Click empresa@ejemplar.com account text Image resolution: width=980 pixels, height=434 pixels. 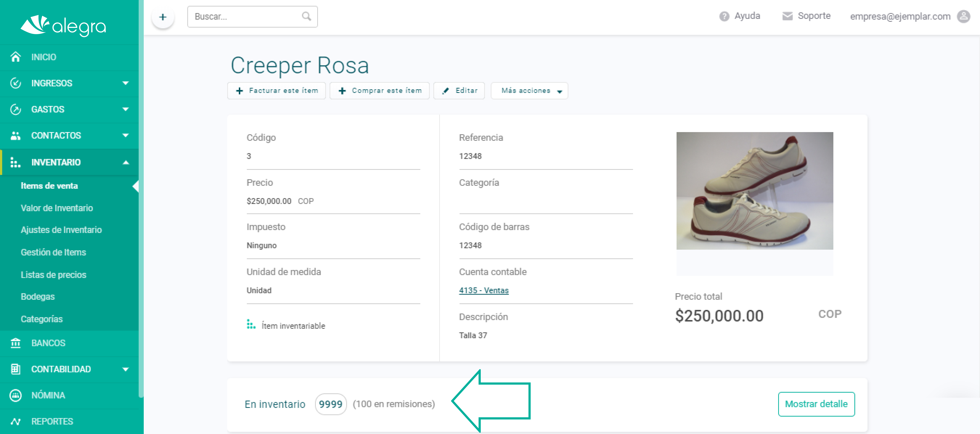[x=900, y=16]
